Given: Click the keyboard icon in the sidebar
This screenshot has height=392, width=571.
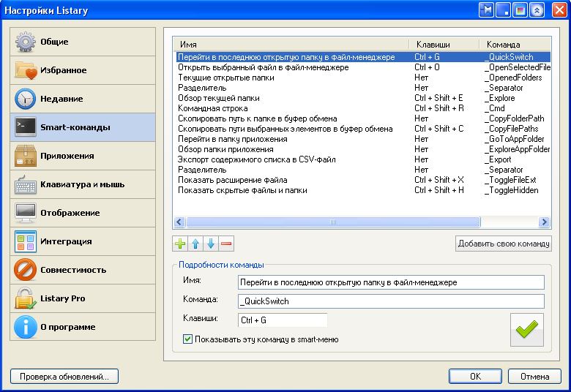Looking at the screenshot, I should pos(26,185).
